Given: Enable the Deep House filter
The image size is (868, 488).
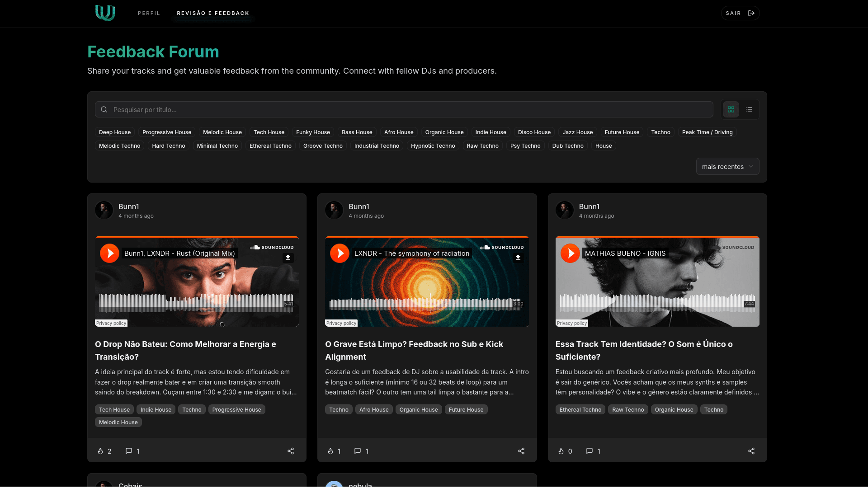Looking at the screenshot, I should click(114, 132).
